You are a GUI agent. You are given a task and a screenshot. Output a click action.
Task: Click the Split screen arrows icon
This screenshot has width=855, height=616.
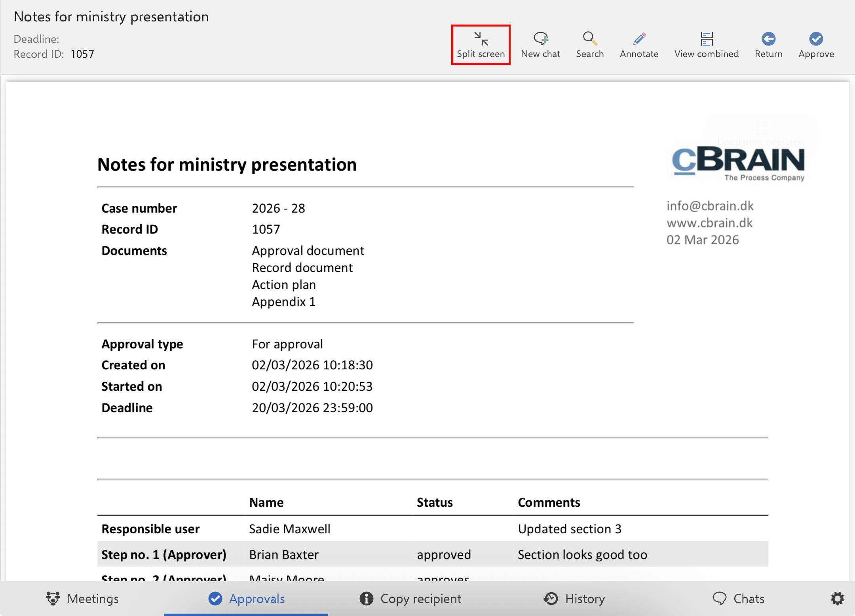(x=481, y=39)
